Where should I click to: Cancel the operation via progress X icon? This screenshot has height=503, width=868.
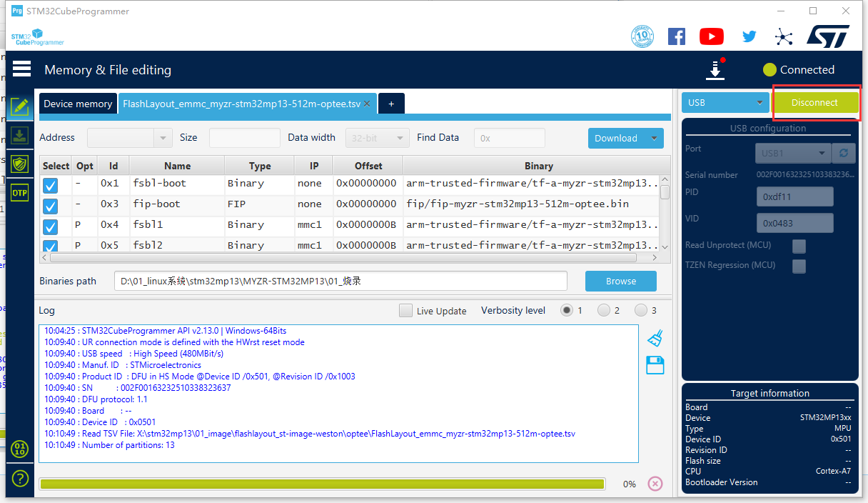(655, 484)
